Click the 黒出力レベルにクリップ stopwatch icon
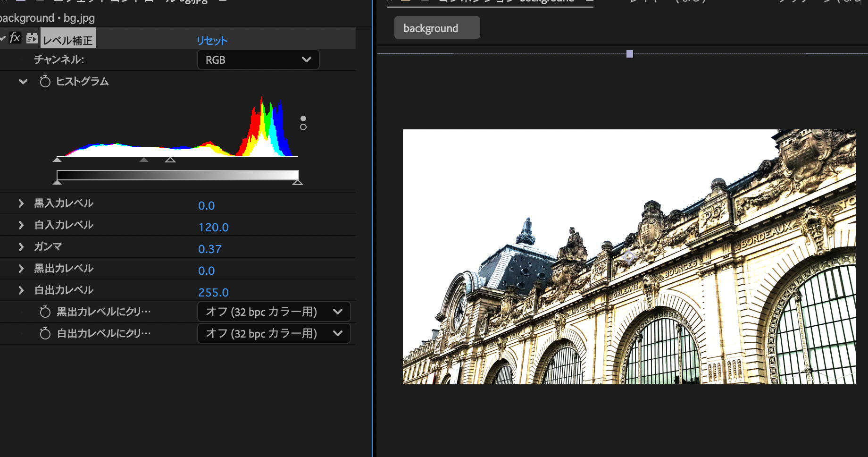The width and height of the screenshot is (868, 457). point(45,312)
